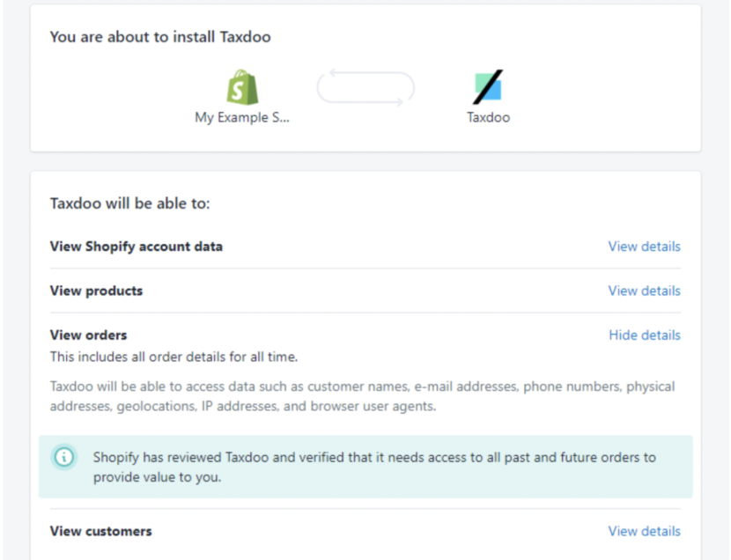Select the View products permission heading
Screen dimensions: 731x560
[97, 291]
